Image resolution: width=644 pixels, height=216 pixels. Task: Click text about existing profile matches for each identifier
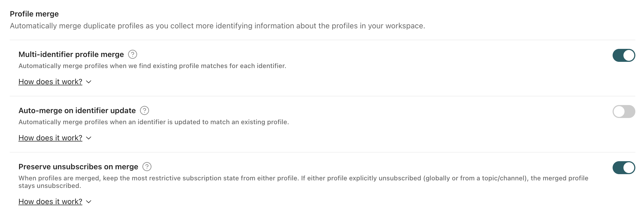152,66
